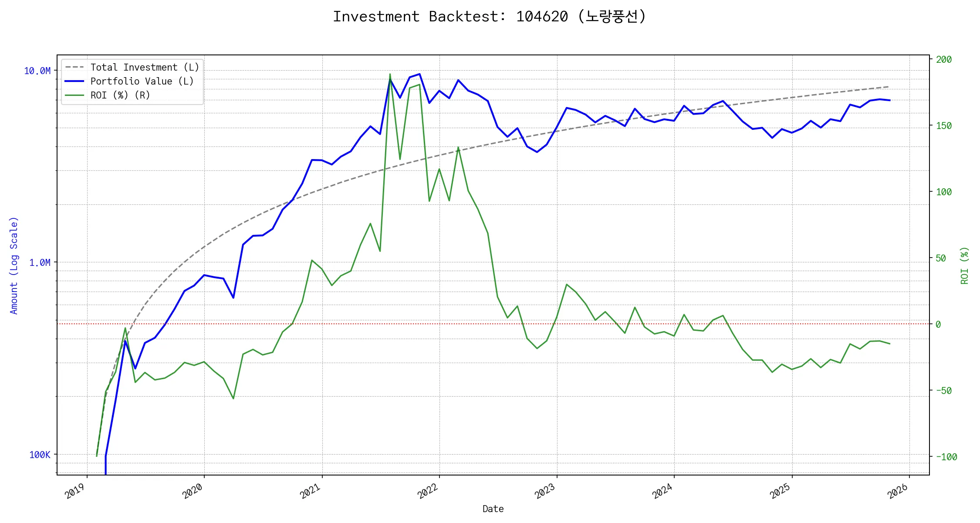Click the Portfolio Value legend entry
This screenshot has height=523, width=980.
(x=142, y=81)
